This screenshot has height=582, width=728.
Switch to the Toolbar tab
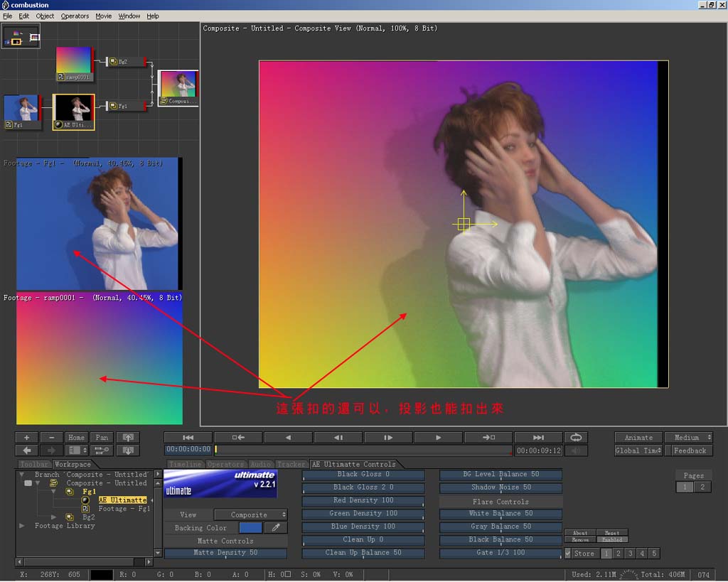click(34, 464)
